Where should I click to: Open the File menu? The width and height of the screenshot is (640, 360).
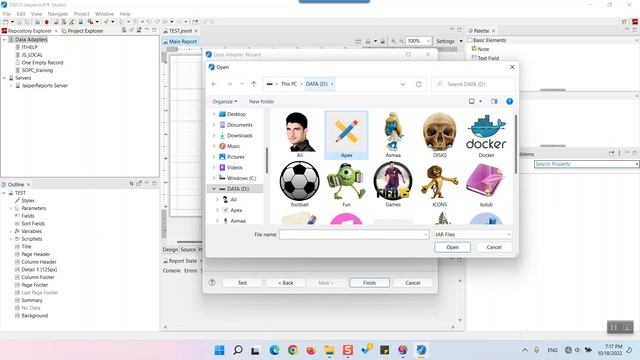click(7, 14)
